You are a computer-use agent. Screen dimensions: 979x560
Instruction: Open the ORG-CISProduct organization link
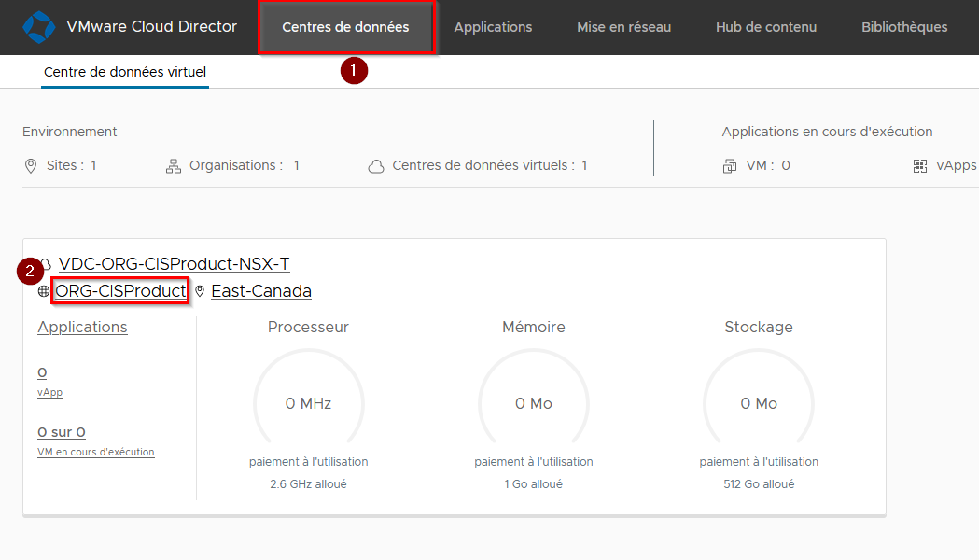click(x=120, y=291)
